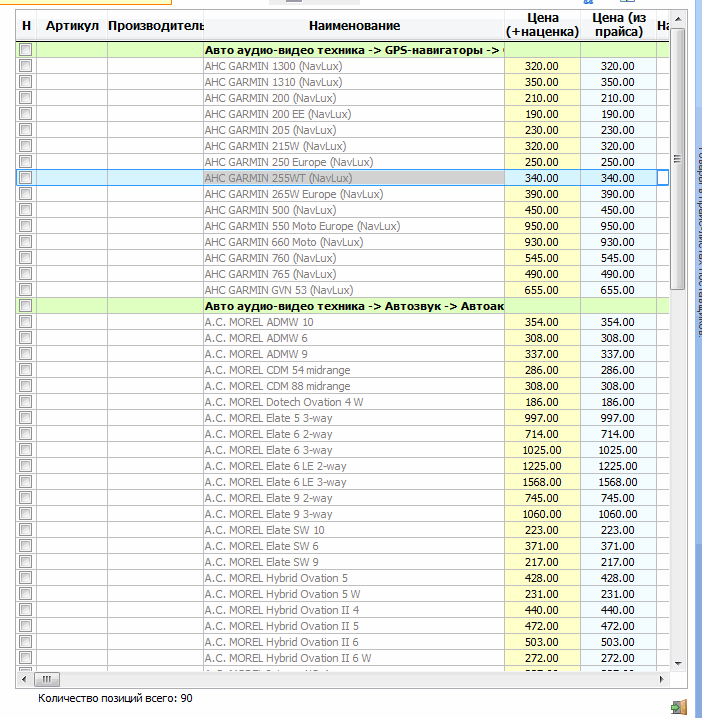Select row A.C. MOREL Hybrid Ovation II 5
Image resolution: width=702 pixels, height=718 pixels.
pos(343,626)
